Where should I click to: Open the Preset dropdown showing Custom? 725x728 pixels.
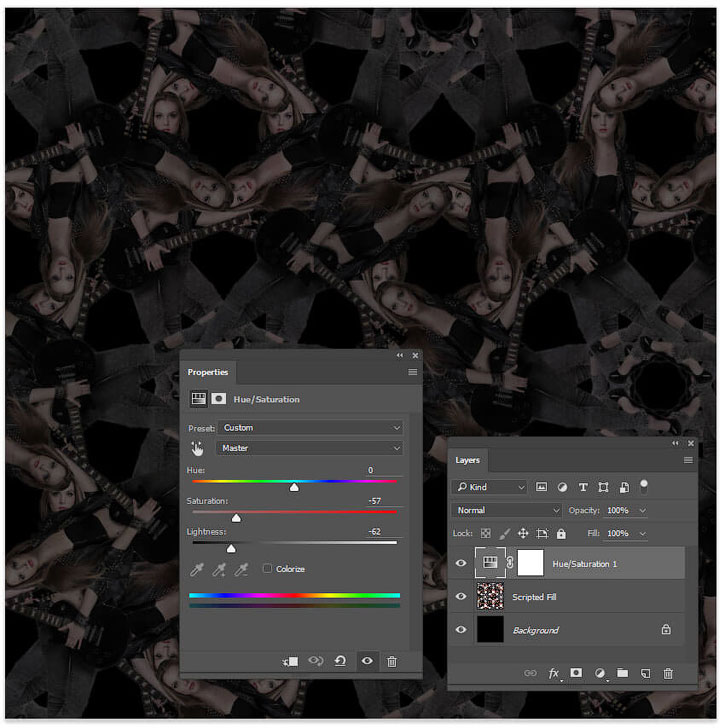click(312, 429)
